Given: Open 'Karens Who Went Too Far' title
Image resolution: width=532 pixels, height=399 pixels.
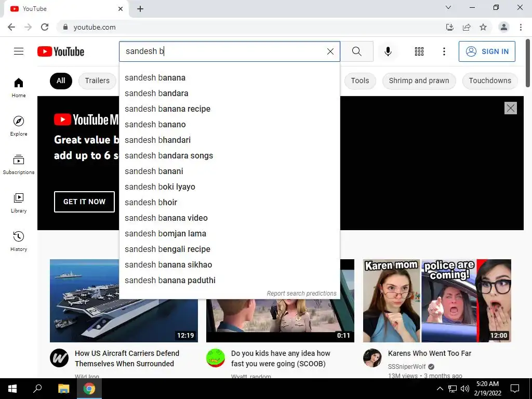Looking at the screenshot, I should click(x=430, y=353).
